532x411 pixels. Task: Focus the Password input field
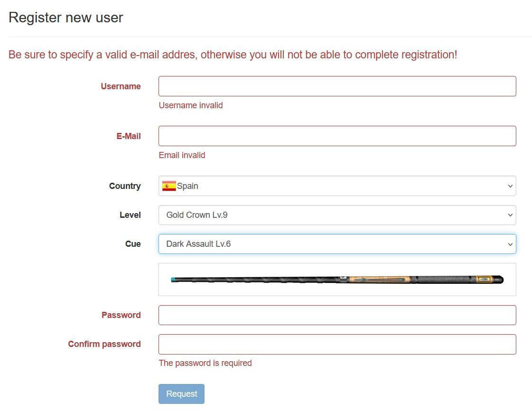point(337,315)
